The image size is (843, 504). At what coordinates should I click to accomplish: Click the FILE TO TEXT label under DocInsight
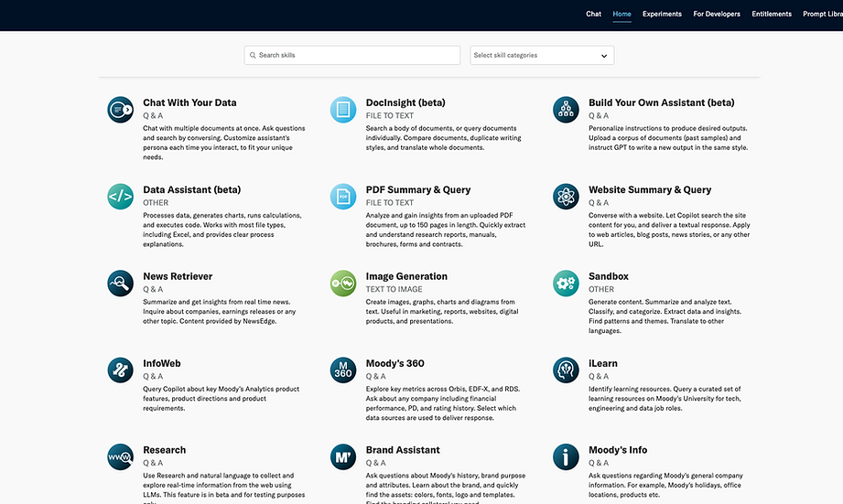[390, 115]
